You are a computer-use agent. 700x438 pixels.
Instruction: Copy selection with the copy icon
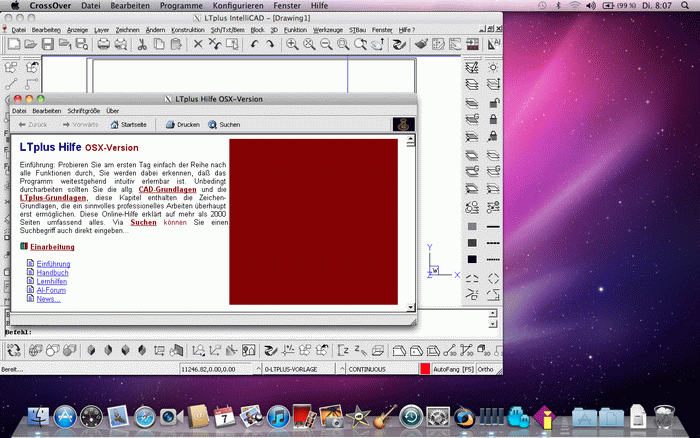[x=159, y=44]
